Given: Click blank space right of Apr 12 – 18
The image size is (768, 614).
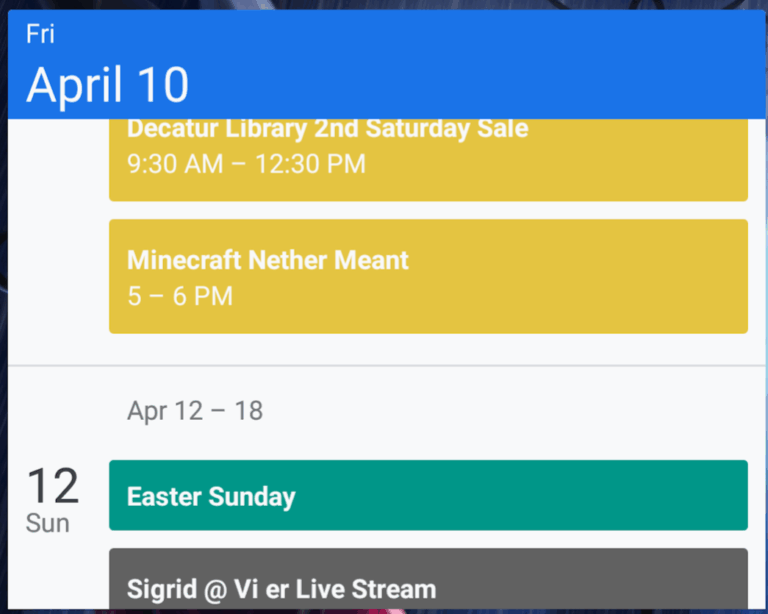Looking at the screenshot, I should [500, 411].
